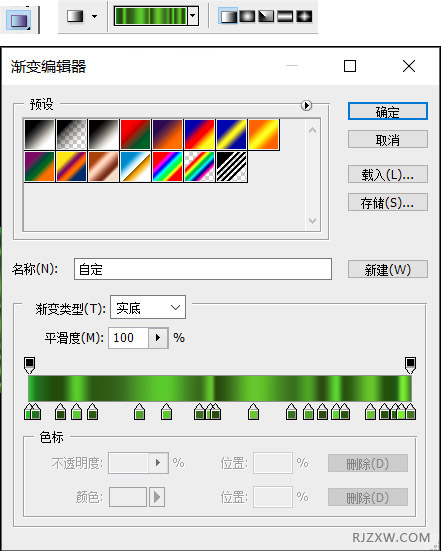The image size is (441, 551).
Task: Select the radial gradient style icon
Action: pyautogui.click(x=247, y=16)
